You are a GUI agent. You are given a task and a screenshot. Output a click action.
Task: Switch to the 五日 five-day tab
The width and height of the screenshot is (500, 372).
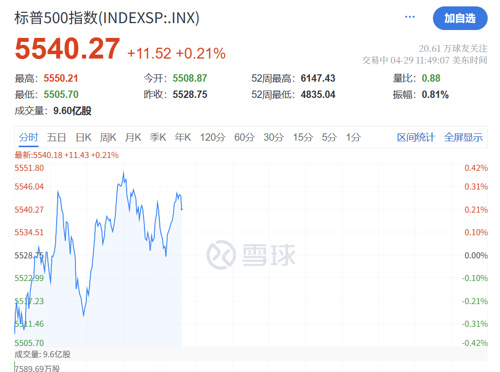(56, 137)
